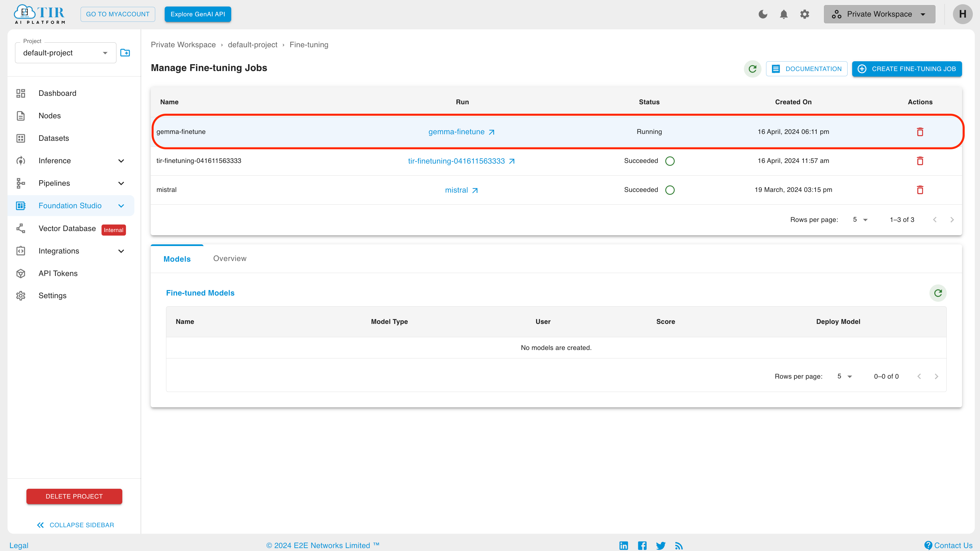Open the LinkedIn footer icon

[x=624, y=546]
